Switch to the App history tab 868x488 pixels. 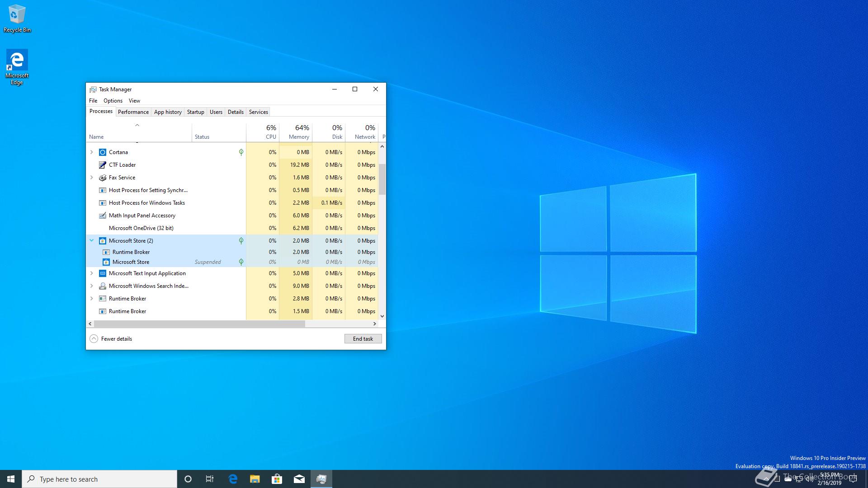pyautogui.click(x=168, y=112)
